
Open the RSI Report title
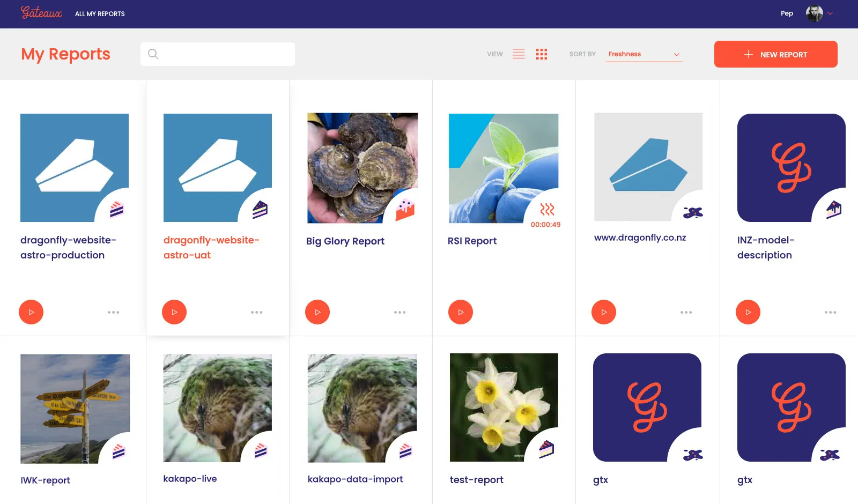pos(472,241)
